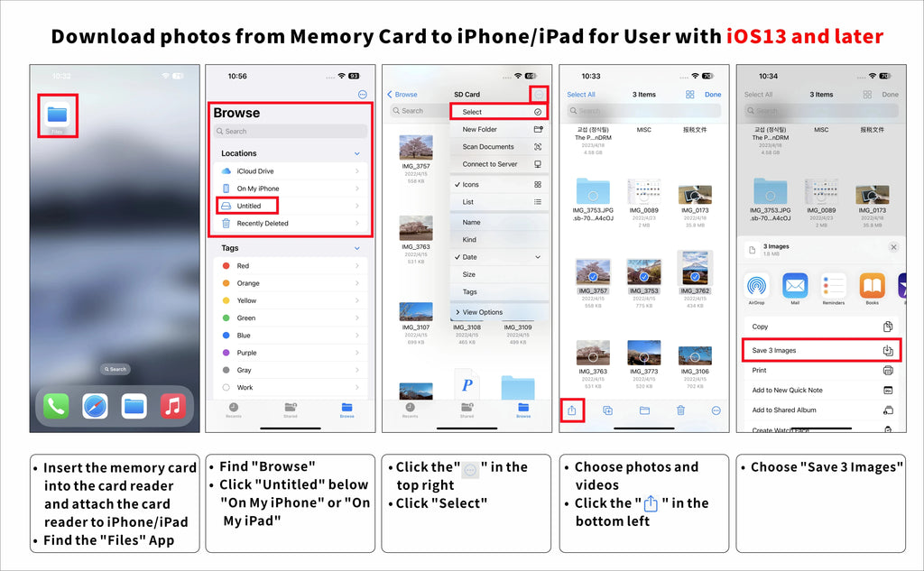The height and width of the screenshot is (571, 924).
Task: Tap Select All on the 10:33 screen
Action: (580, 95)
